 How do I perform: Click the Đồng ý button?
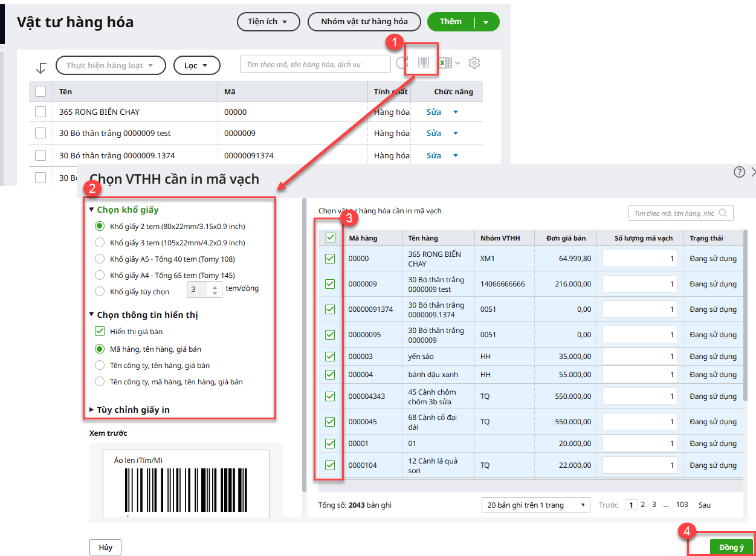coord(731,548)
